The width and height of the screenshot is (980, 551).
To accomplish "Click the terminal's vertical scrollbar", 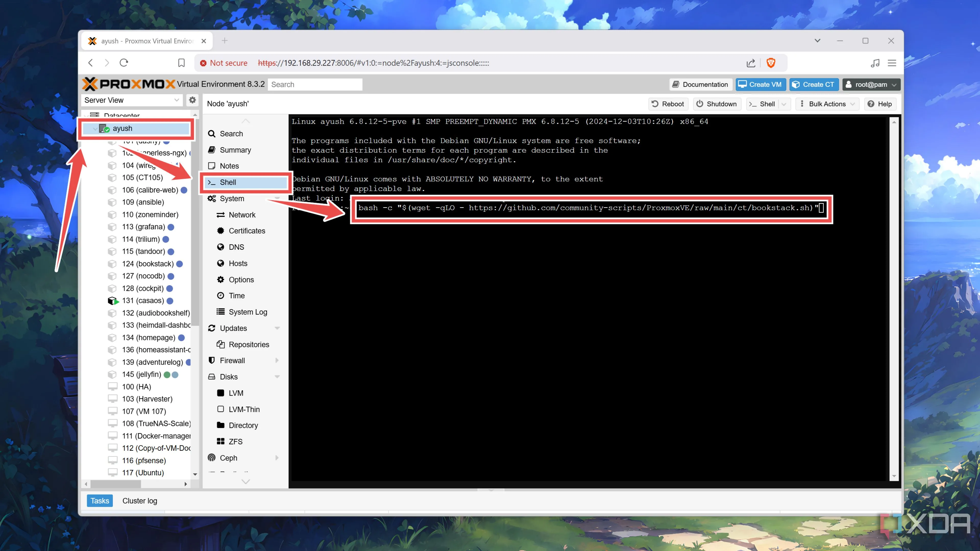I will tap(894, 299).
